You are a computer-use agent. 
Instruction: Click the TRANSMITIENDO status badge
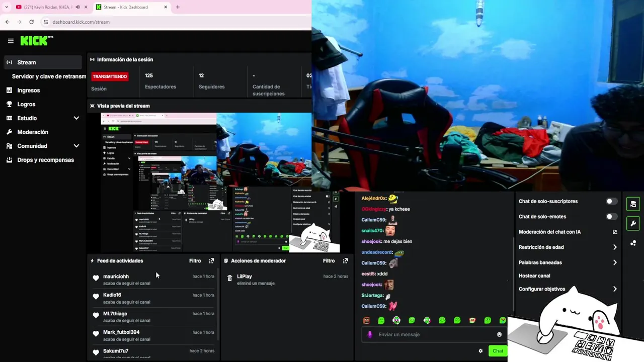(x=110, y=76)
